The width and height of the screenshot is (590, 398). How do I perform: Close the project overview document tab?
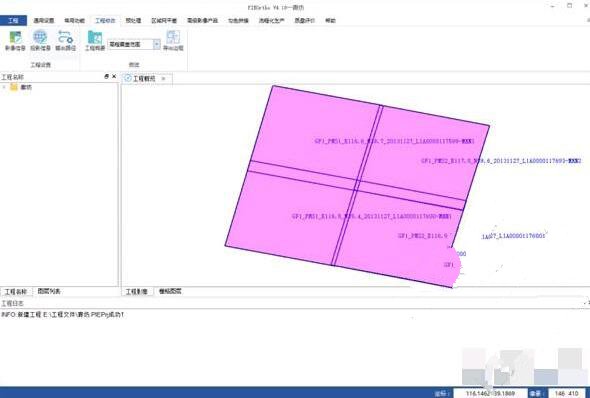coord(163,79)
